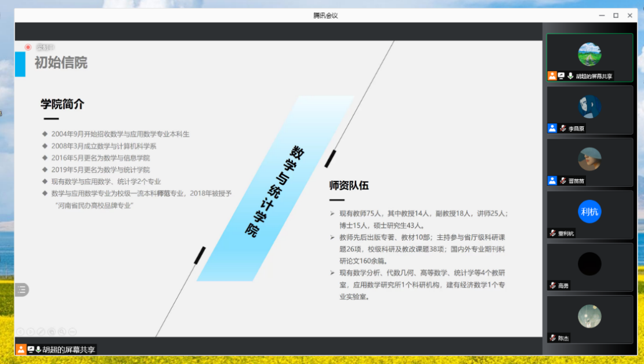644x364 pixels.
Task: Click the 胡超的屏幕共享 label at bottom left
Action: coord(68,350)
